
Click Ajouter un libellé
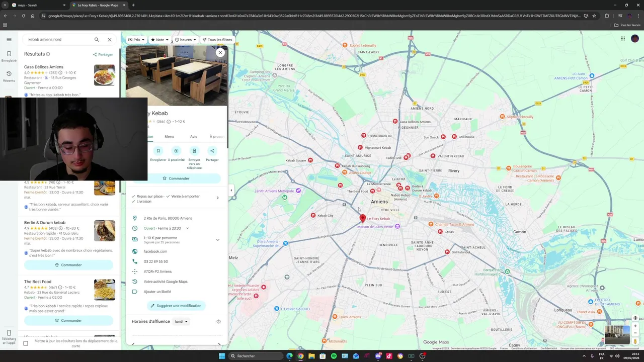coord(157,292)
